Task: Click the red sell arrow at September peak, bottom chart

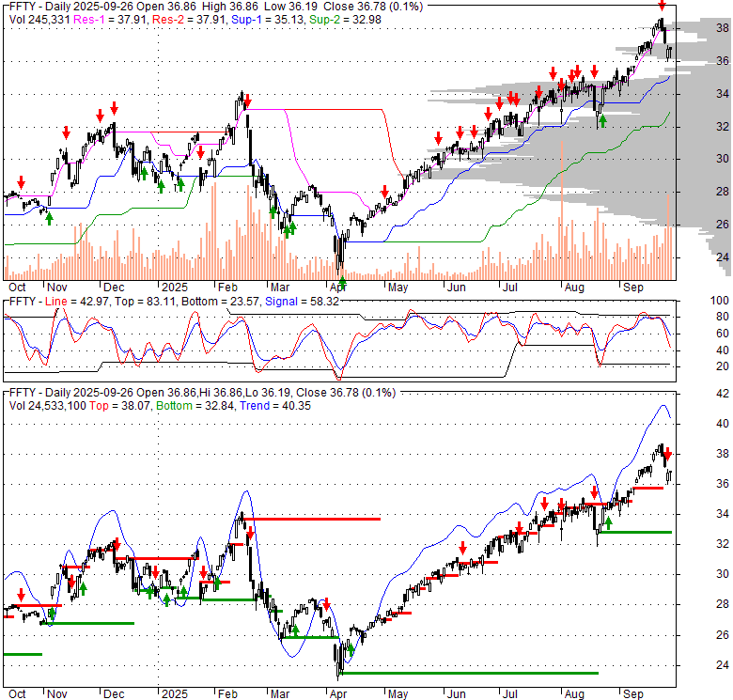Action: [x=668, y=454]
